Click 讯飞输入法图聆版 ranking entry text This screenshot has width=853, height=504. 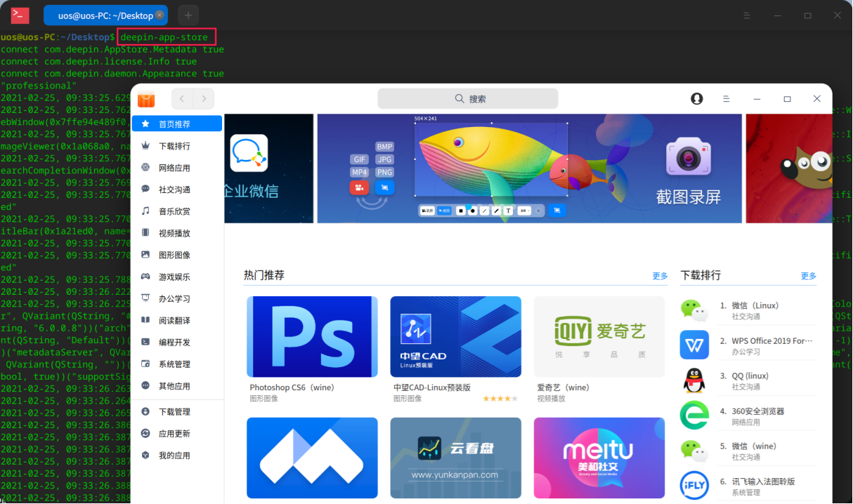[763, 482]
